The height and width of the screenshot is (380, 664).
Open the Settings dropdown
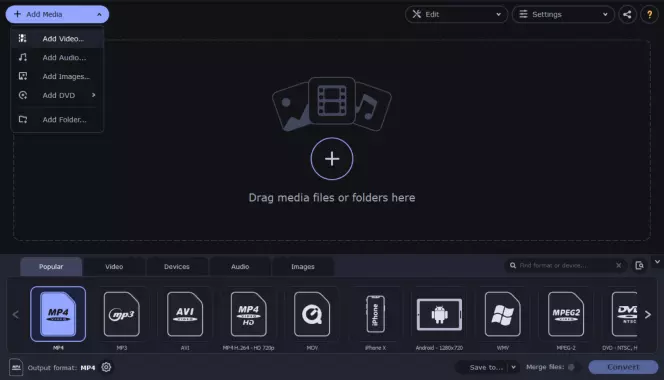pyautogui.click(x=563, y=14)
